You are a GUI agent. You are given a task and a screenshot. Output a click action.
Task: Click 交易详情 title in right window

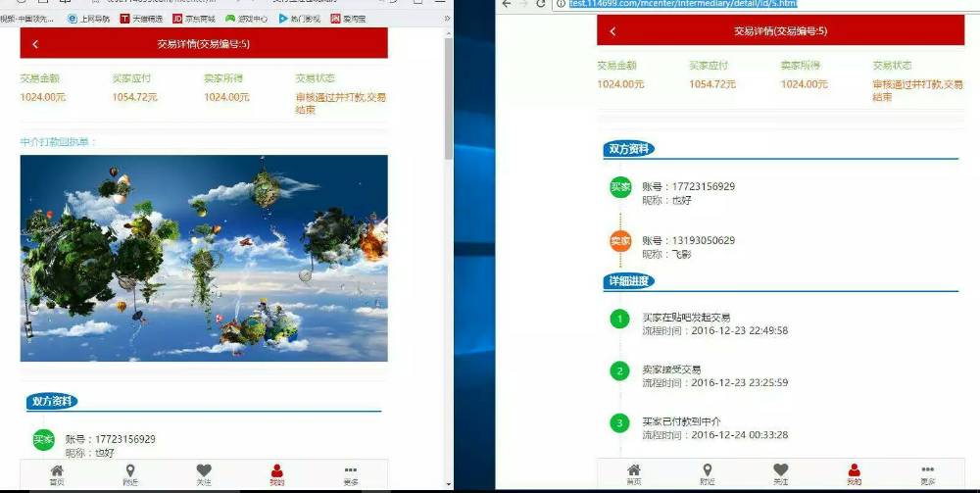tap(781, 30)
